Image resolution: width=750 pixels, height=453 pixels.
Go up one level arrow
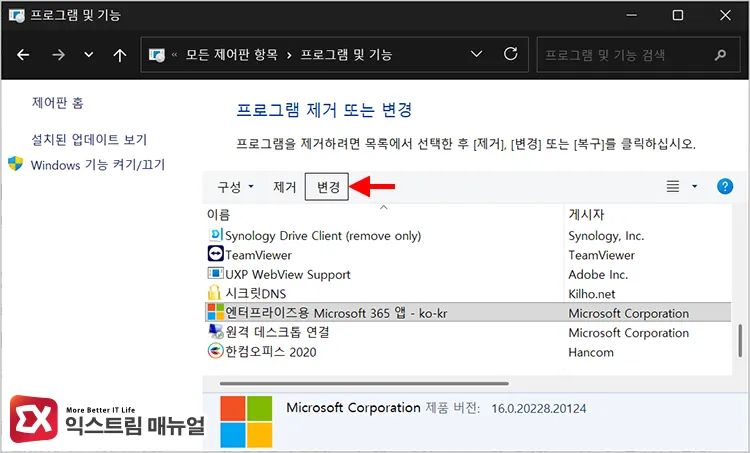tap(120, 55)
